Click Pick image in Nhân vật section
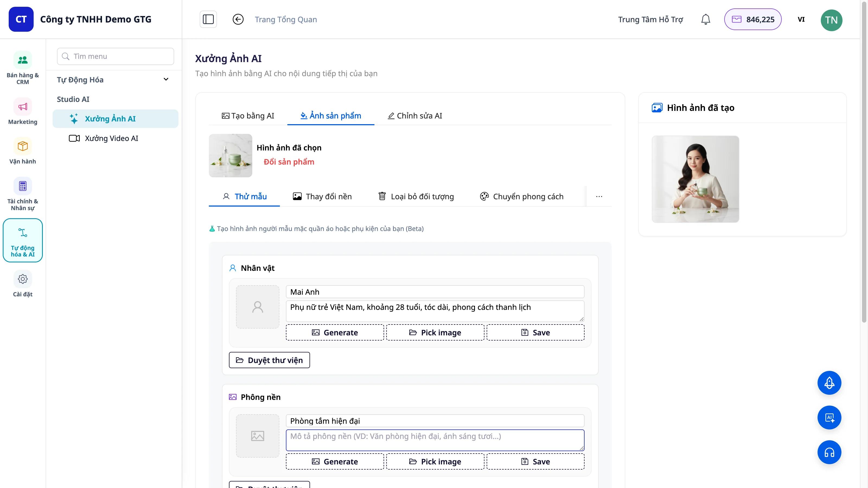Image resolution: width=868 pixels, height=488 pixels. (x=435, y=332)
